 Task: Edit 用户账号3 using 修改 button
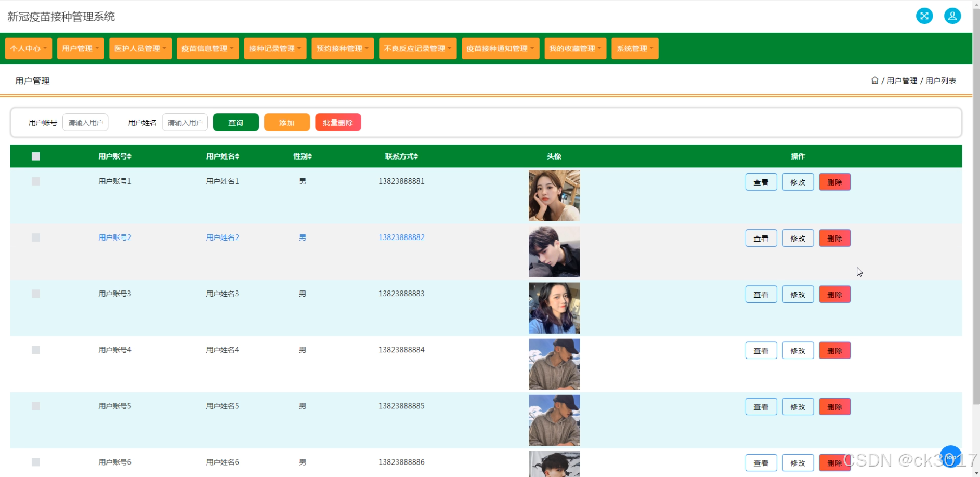tap(798, 294)
